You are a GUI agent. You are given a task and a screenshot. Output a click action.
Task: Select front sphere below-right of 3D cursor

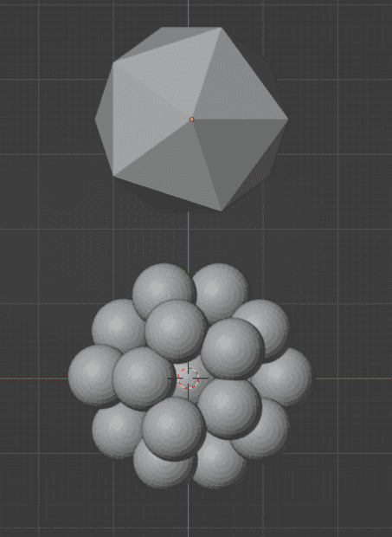click(x=228, y=408)
